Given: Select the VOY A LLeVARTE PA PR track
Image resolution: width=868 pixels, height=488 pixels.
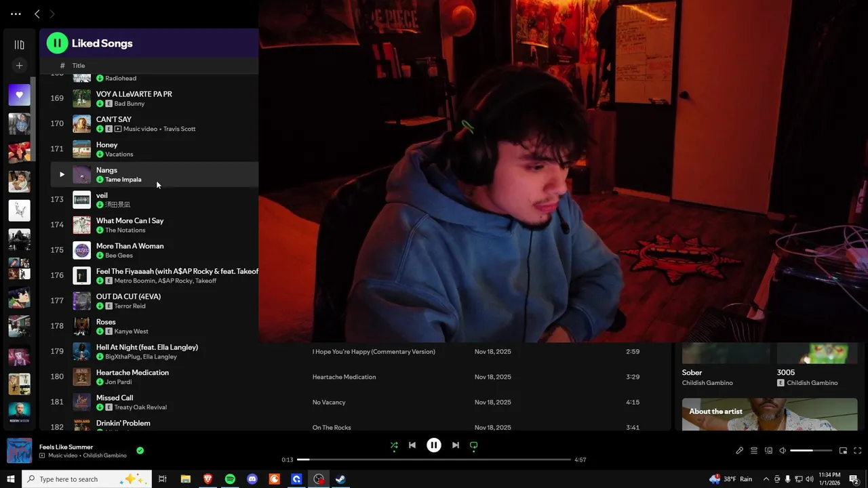Looking at the screenshot, I should point(134,94).
